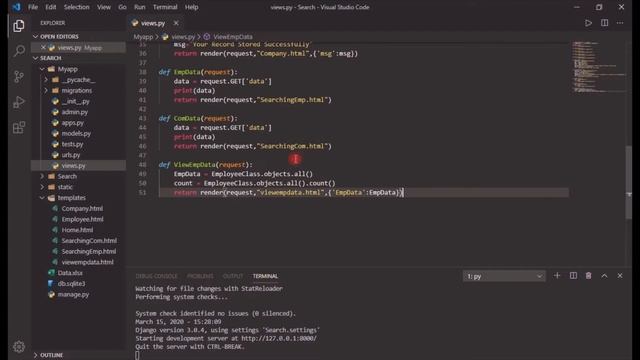
Task: Switch to the Output tab
Action: [233, 276]
